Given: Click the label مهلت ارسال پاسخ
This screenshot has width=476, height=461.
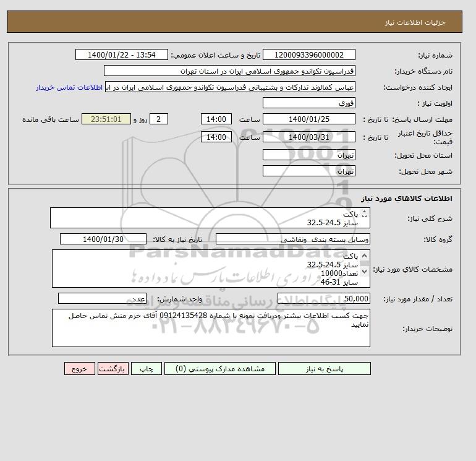Looking at the screenshot, I should 422,119.
